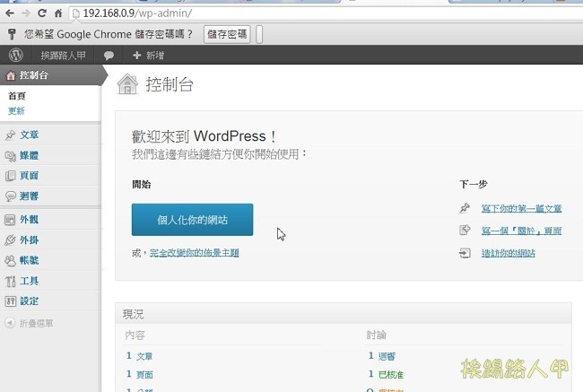Viewport: 583px width, 392px height.
Task: Click the key icon in the password prompt
Action: pyautogui.click(x=12, y=34)
